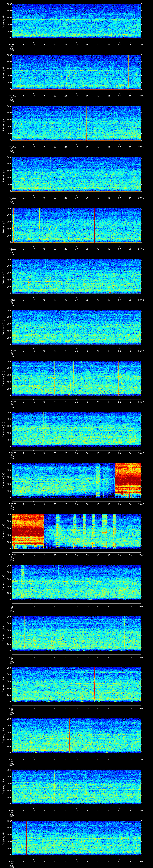
Task: Click the '7:20:00' start time label
Action: (x=12, y=249)
